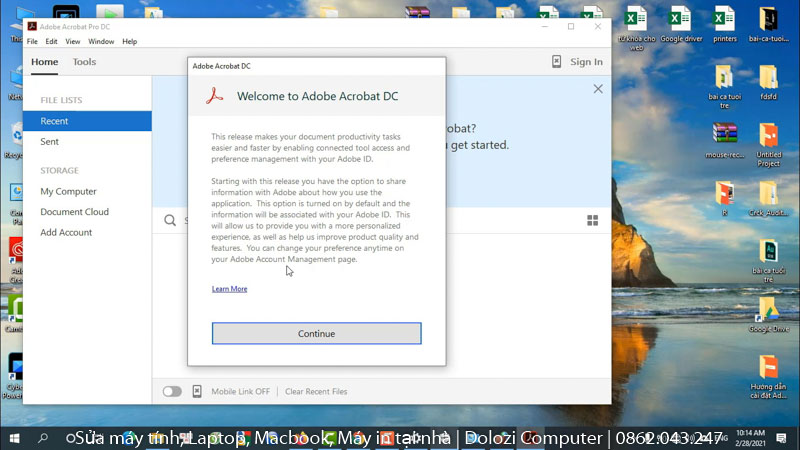This screenshot has width=800, height=450.
Task: Open the View menu
Action: (x=72, y=41)
